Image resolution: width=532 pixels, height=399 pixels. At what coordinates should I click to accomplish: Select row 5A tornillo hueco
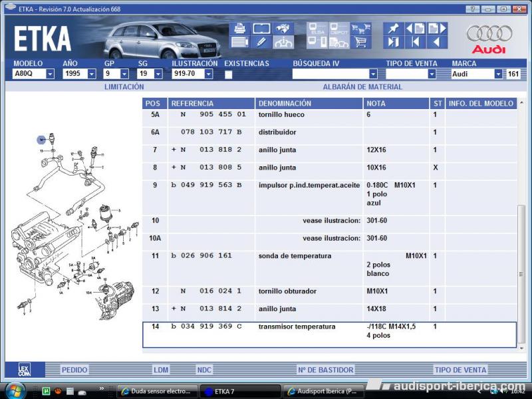pos(329,118)
